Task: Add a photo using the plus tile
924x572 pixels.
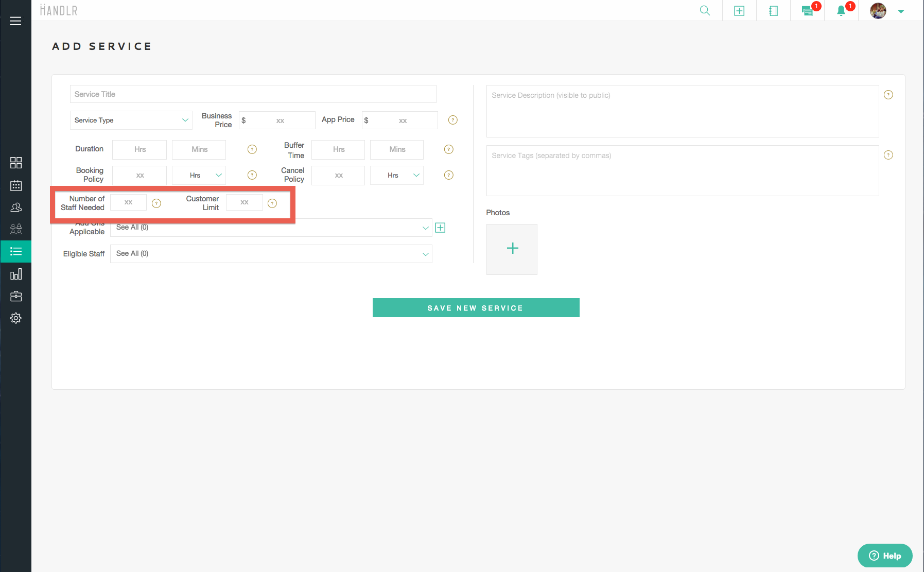Action: point(512,249)
